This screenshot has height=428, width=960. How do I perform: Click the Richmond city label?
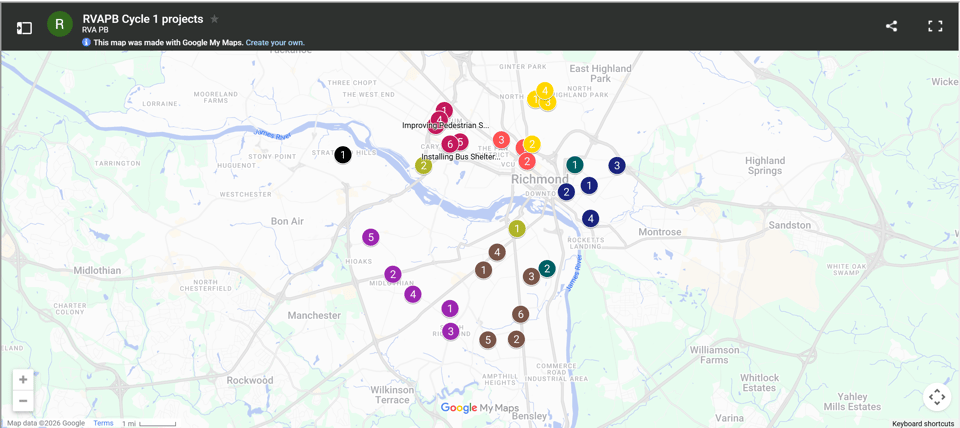tap(540, 180)
